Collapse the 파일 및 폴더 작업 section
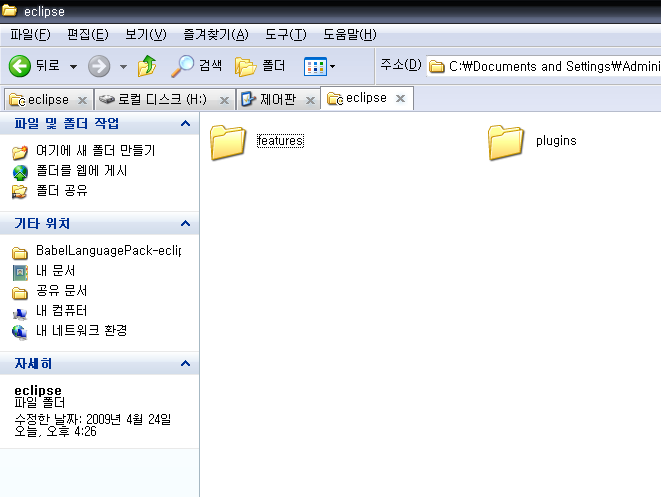 pyautogui.click(x=185, y=124)
